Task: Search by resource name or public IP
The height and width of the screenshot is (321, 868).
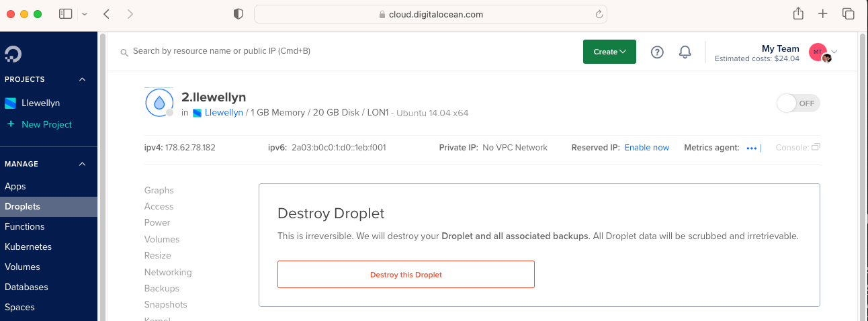Action: click(x=222, y=51)
